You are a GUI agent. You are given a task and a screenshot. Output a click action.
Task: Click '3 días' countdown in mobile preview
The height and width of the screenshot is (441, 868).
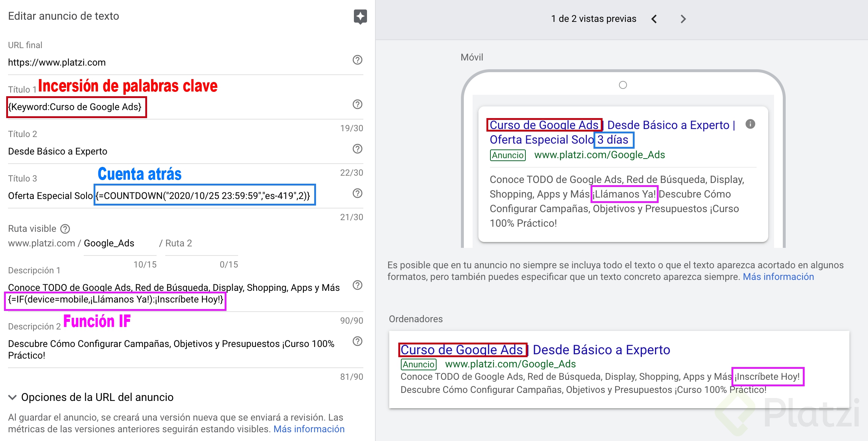point(613,140)
